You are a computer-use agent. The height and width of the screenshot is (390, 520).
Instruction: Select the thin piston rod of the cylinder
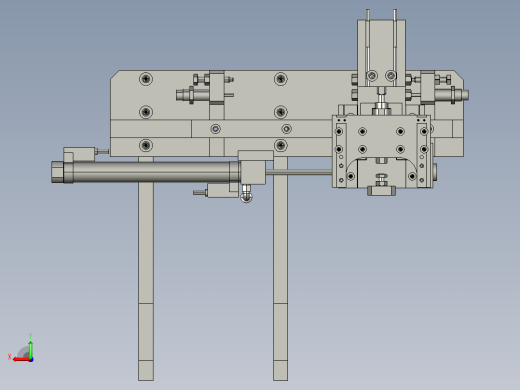tap(299, 172)
